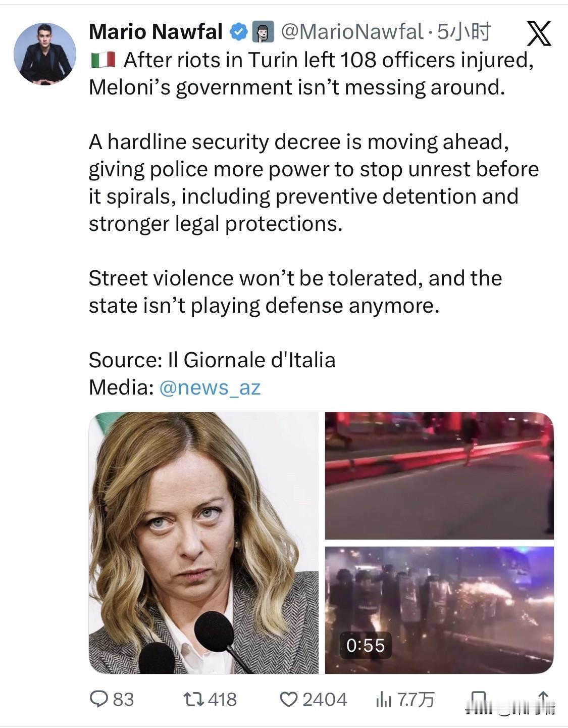Click the 5小时 timestamp
568x728 pixels.
[463, 32]
